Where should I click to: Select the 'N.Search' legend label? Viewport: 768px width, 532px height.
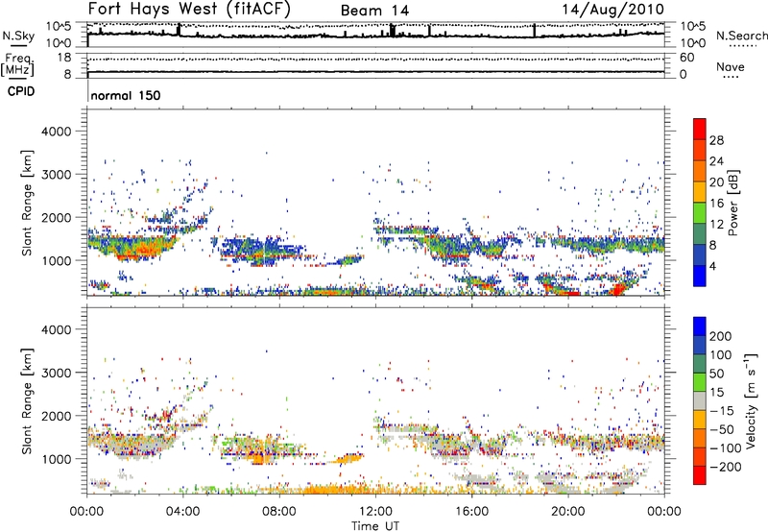(742, 36)
